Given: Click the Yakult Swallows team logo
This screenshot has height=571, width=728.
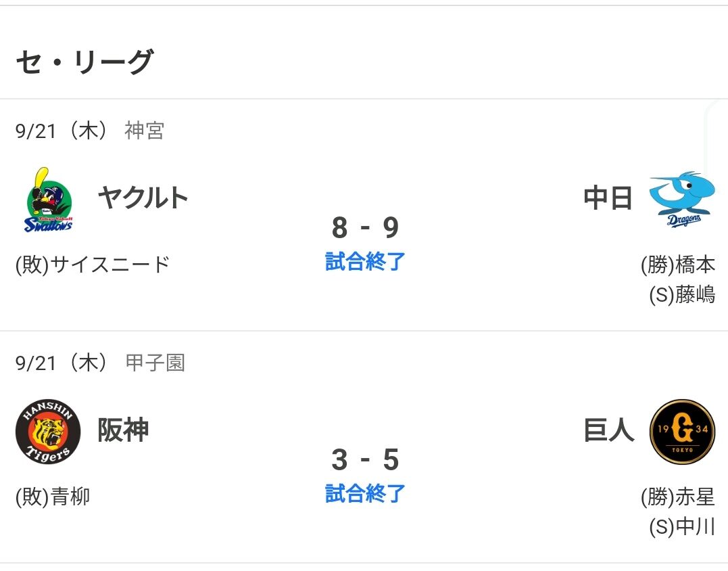Looking at the screenshot, I should point(48,200).
